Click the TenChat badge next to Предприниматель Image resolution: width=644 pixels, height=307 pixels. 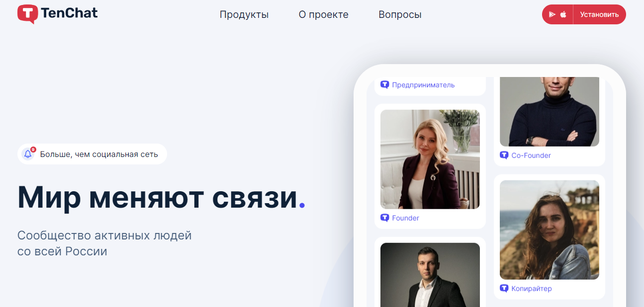pyautogui.click(x=384, y=85)
